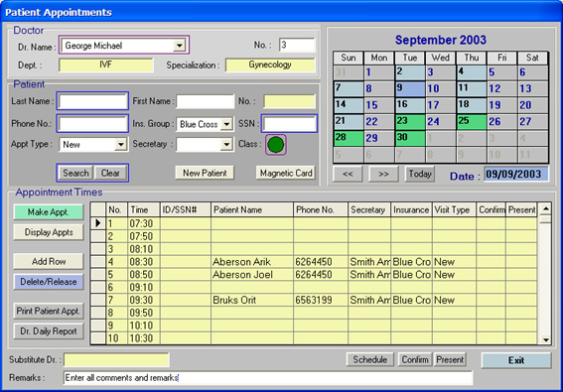Click the Dr. Daily Report button
The image size is (563, 392).
[49, 331]
